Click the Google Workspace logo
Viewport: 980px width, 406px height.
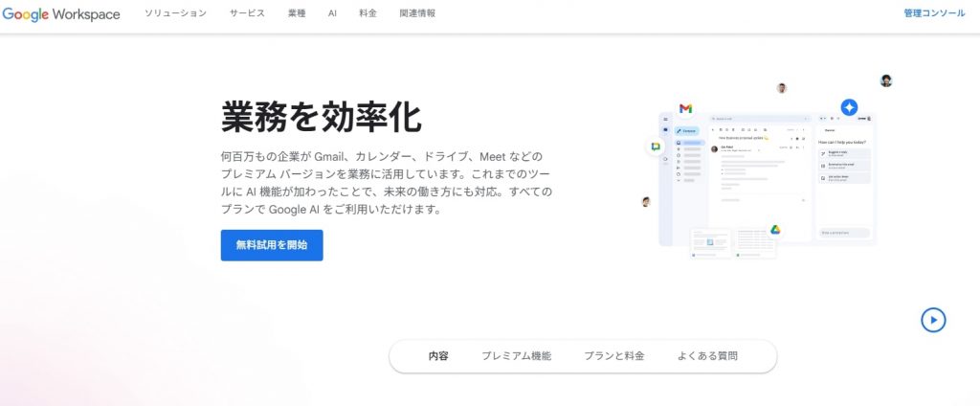tap(61, 14)
